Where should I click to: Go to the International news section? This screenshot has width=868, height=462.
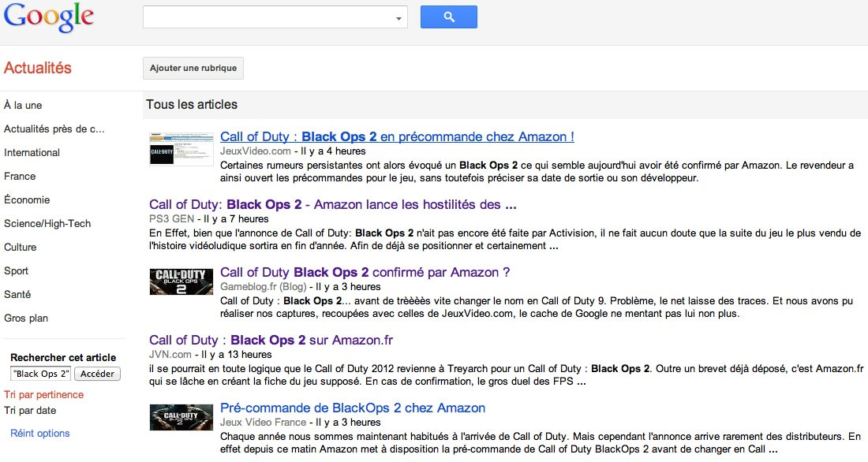tap(32, 152)
